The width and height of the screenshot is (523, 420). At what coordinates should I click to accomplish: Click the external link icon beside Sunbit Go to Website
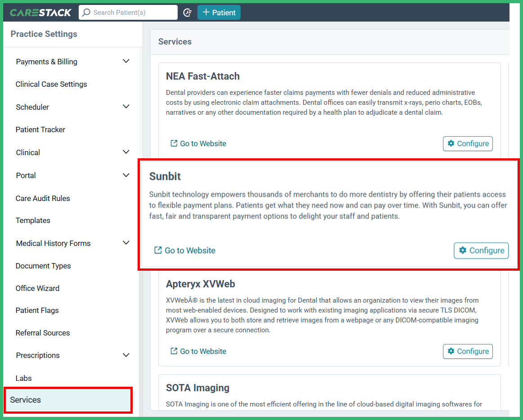[157, 250]
